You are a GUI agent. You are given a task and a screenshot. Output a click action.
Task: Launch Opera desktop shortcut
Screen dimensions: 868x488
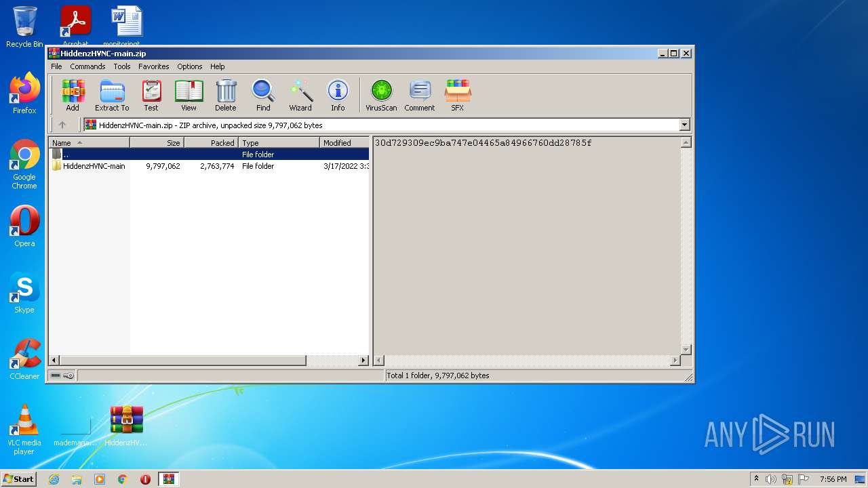click(x=24, y=226)
